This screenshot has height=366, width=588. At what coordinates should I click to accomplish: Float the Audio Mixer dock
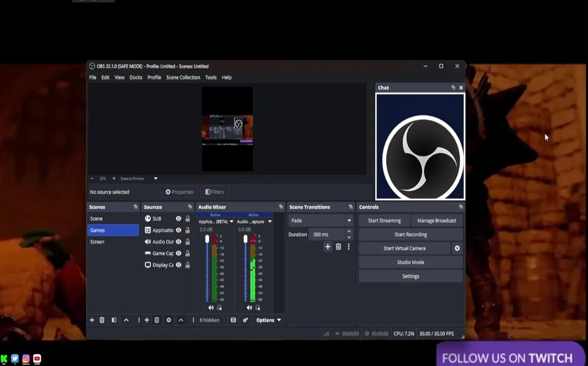pos(281,207)
